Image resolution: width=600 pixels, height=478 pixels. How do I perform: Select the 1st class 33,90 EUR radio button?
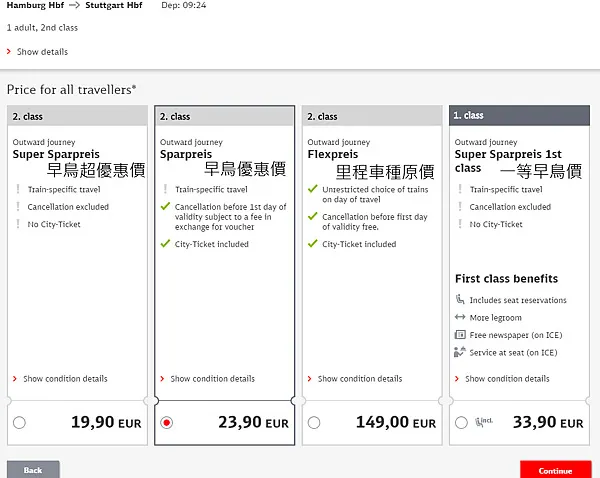coord(461,423)
